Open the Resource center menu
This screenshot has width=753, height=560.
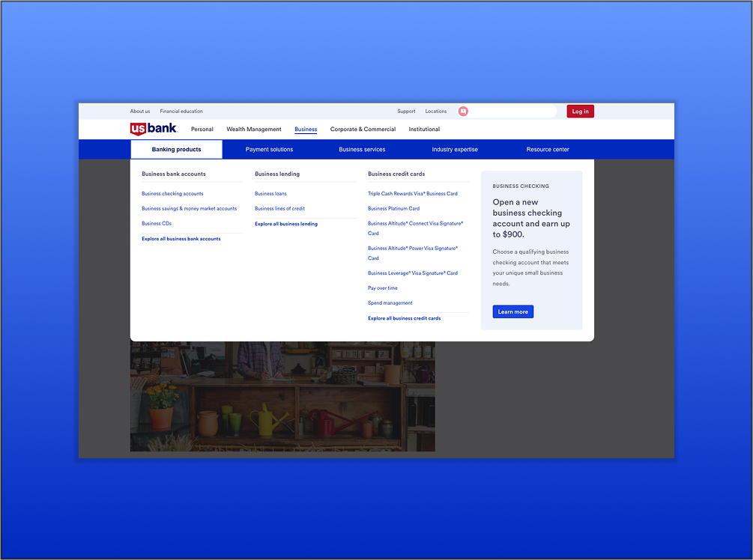tap(548, 150)
